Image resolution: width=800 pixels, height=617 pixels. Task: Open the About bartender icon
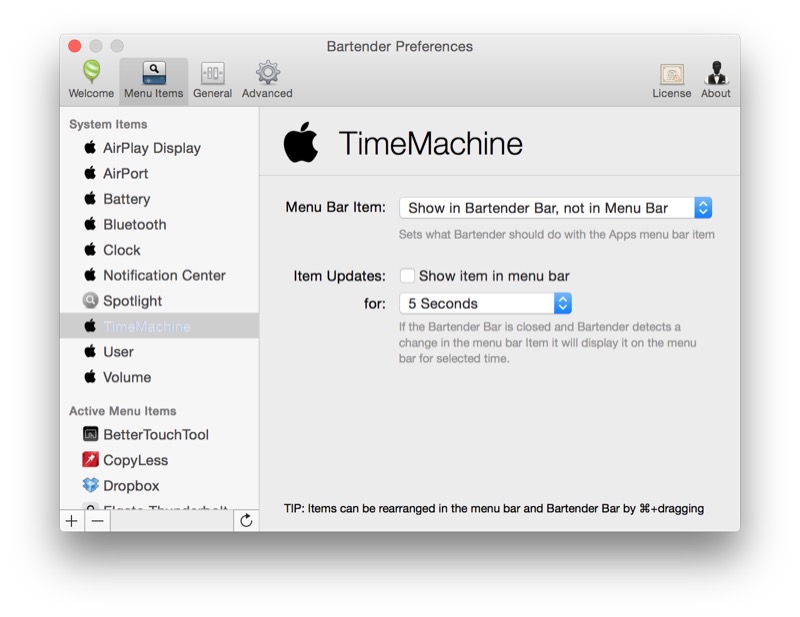pyautogui.click(x=716, y=73)
